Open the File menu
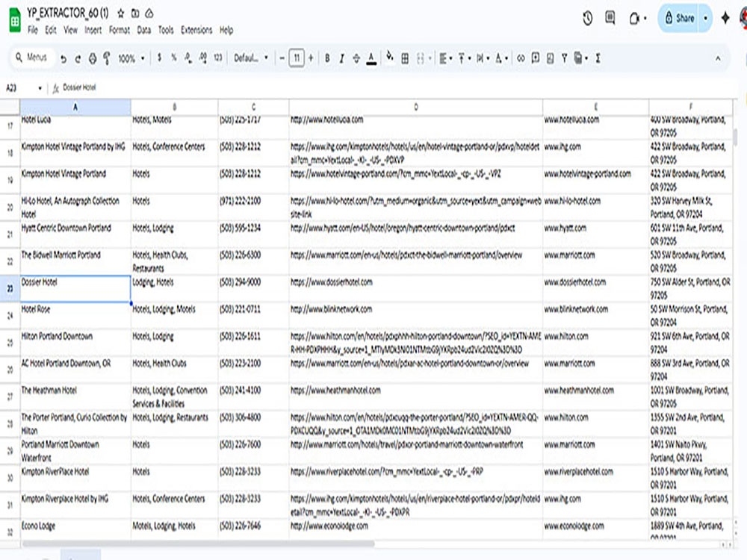Image resolution: width=747 pixels, height=560 pixels. click(32, 31)
